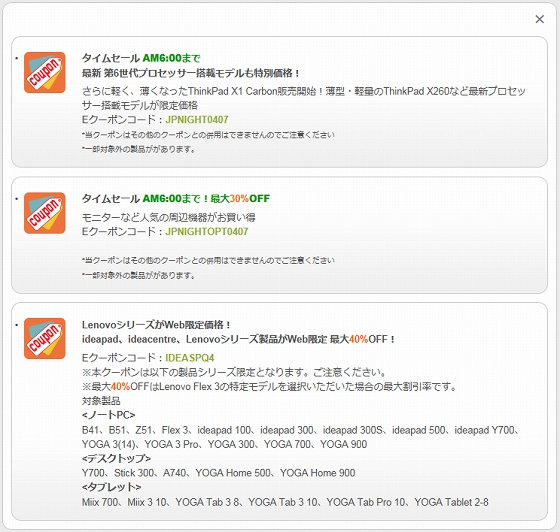The width and height of the screenshot is (560, 532).
Task: Click the <タブレット> category label
Action: pyautogui.click(x=111, y=487)
